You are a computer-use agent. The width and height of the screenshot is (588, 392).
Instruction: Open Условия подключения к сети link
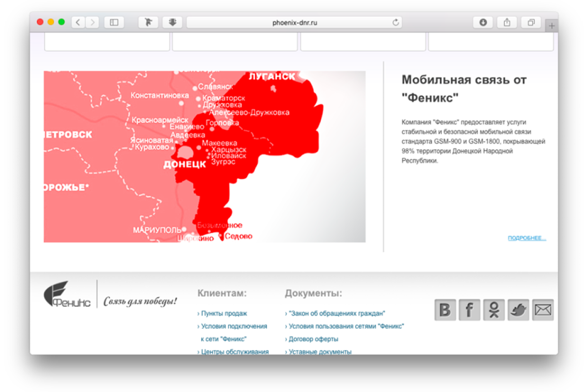tap(234, 326)
